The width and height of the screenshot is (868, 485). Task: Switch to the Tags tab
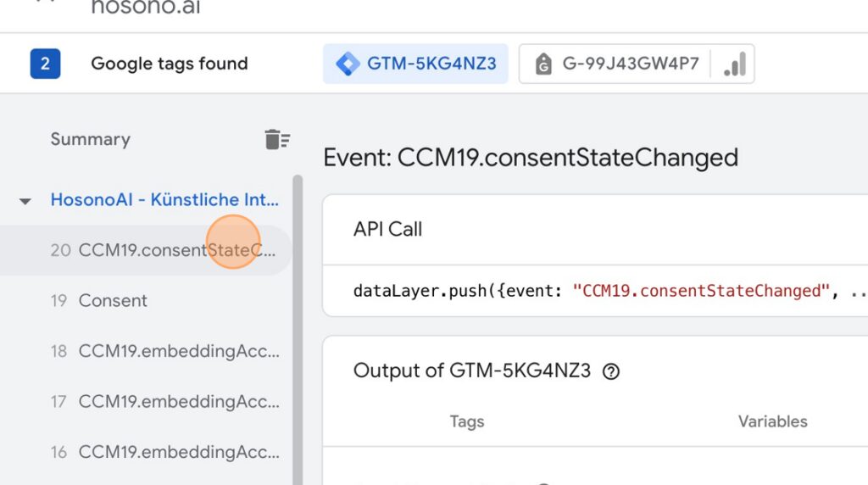[x=467, y=421]
